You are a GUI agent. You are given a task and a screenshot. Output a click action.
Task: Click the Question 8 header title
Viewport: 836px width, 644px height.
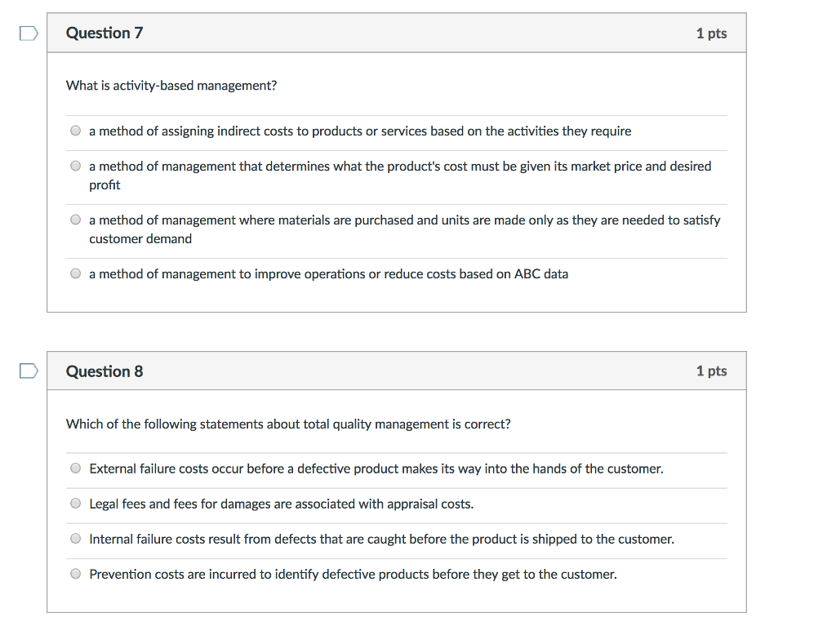[104, 371]
